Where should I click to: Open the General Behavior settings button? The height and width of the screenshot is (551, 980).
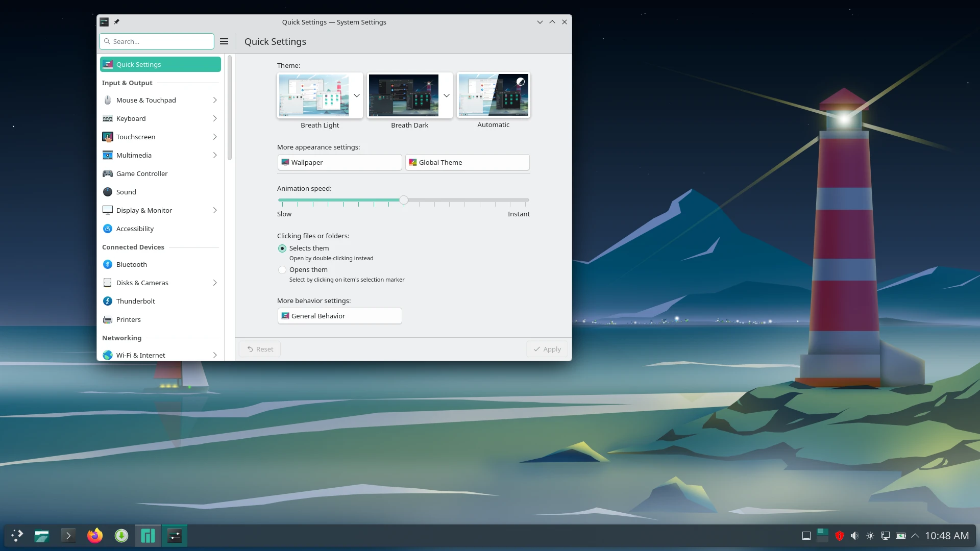pyautogui.click(x=339, y=316)
